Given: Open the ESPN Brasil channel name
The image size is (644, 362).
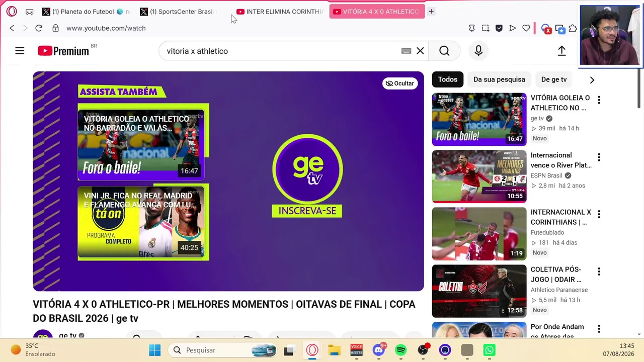Looking at the screenshot, I should coord(546,175).
